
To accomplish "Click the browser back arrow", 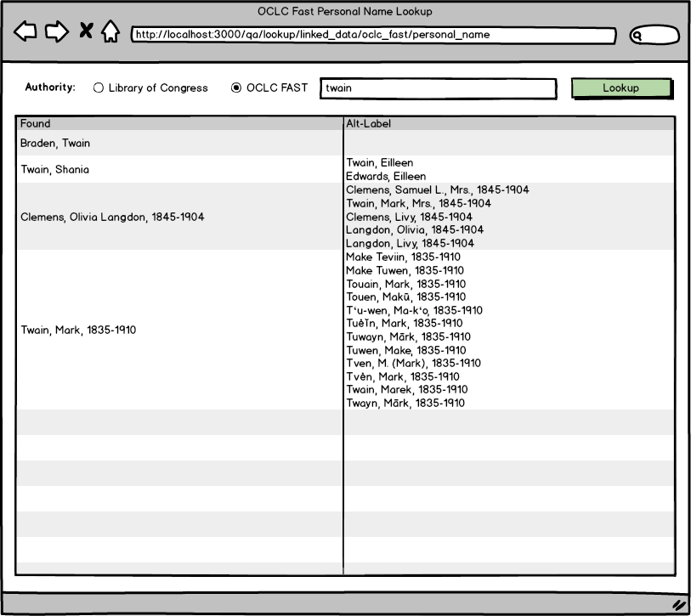I will click(25, 31).
